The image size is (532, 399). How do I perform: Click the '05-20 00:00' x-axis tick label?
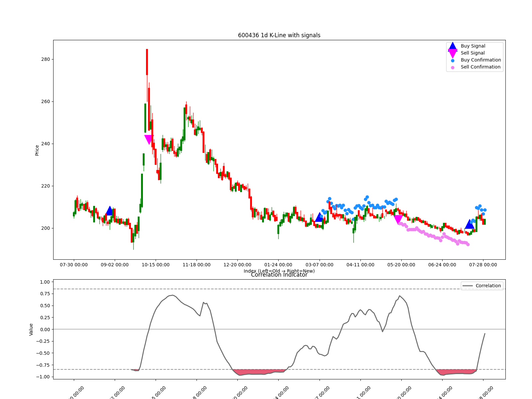click(401, 265)
